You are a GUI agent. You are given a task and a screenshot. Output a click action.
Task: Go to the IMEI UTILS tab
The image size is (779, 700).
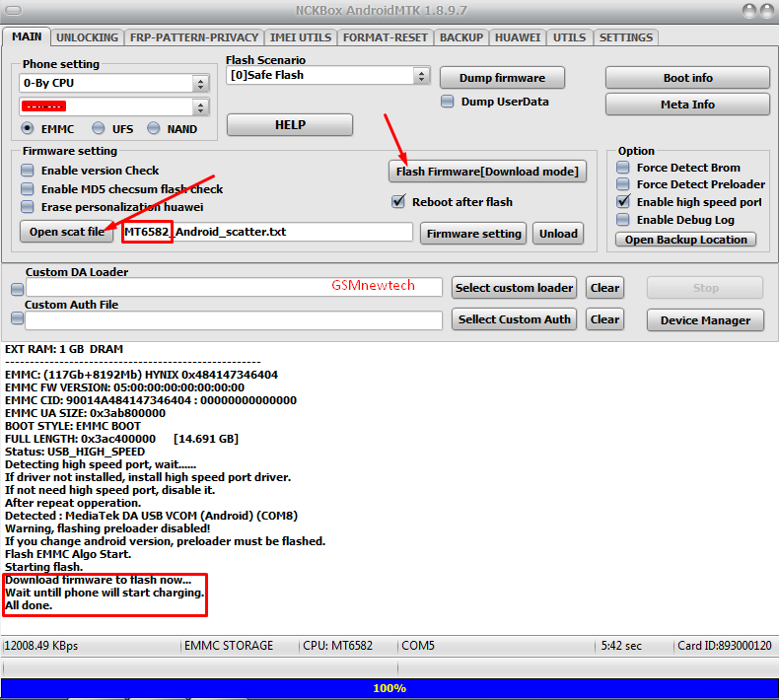(x=301, y=37)
